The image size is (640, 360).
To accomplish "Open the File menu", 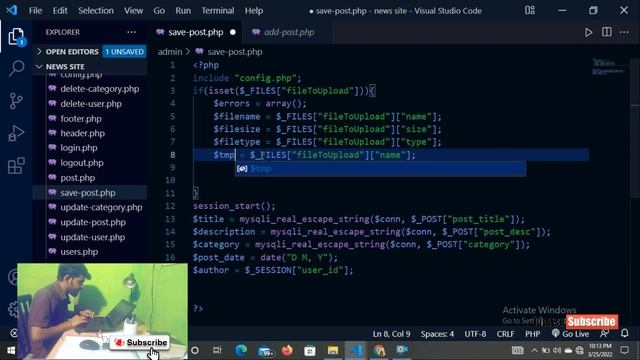I will 35,11.
